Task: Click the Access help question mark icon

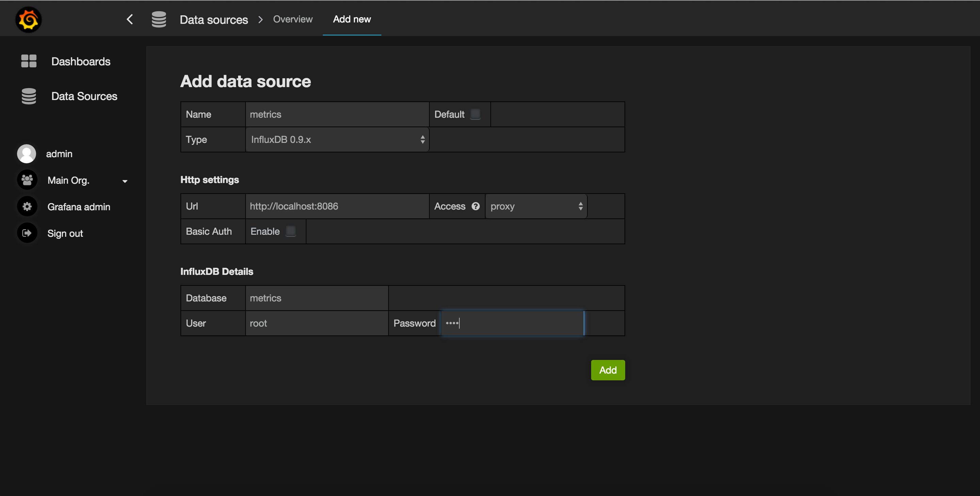Action: [476, 206]
